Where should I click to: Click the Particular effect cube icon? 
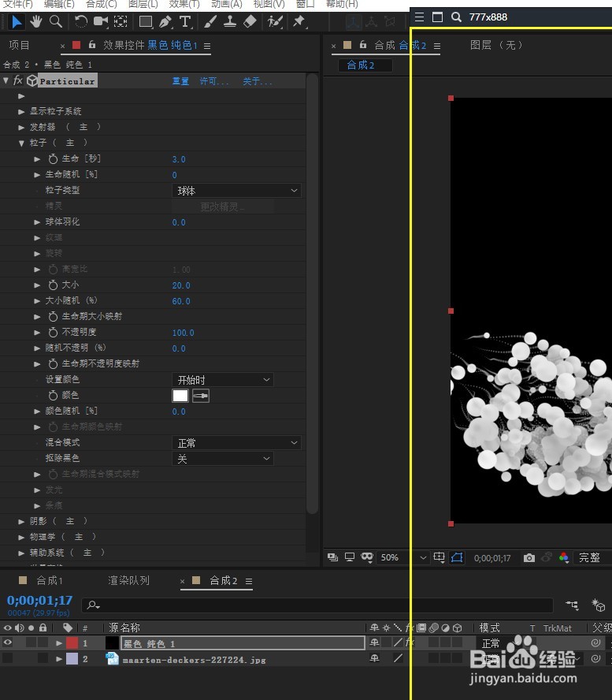point(32,81)
